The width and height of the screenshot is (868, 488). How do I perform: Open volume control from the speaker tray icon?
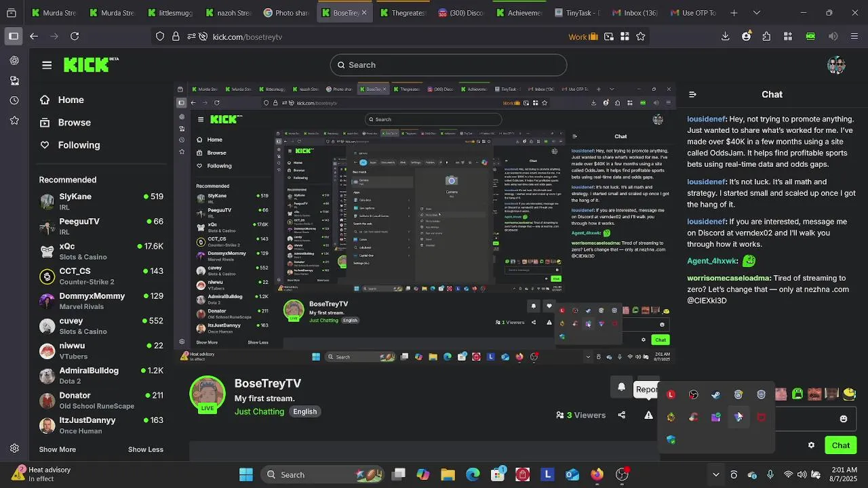(802, 474)
